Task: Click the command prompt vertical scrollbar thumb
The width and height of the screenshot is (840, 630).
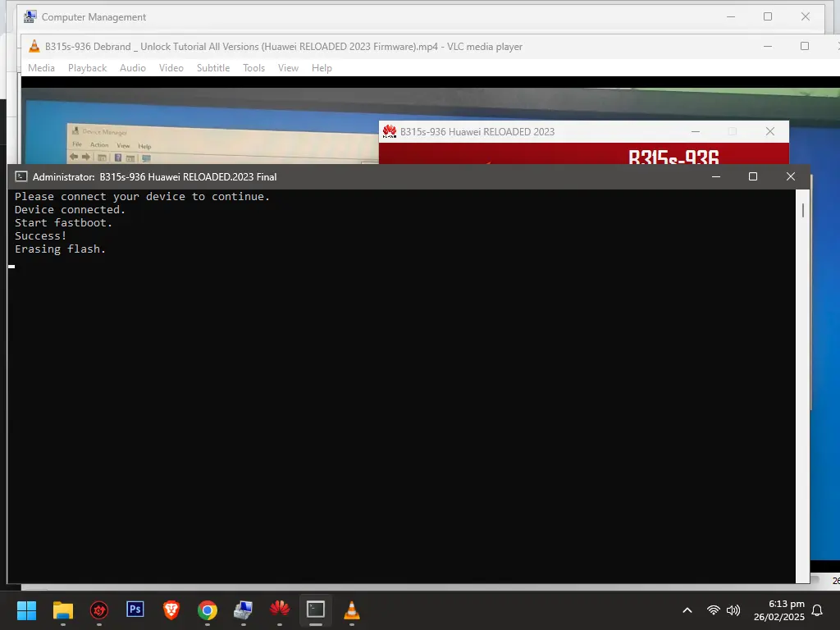Action: [x=802, y=210]
